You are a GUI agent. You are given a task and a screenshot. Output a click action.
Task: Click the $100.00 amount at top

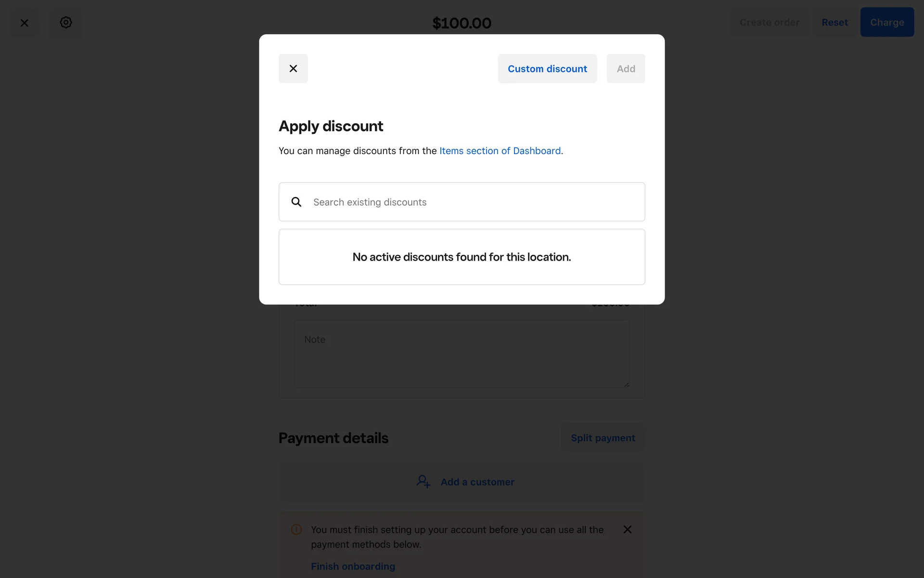point(462,23)
